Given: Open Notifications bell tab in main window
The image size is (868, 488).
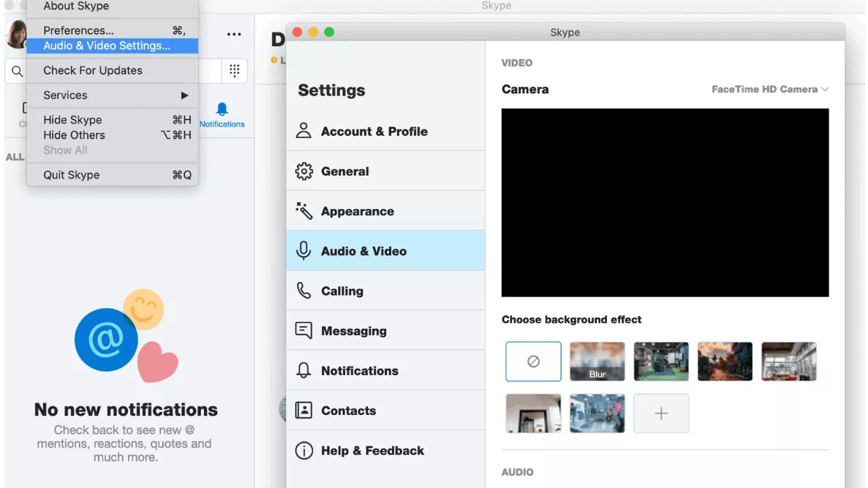Looking at the screenshot, I should click(222, 114).
